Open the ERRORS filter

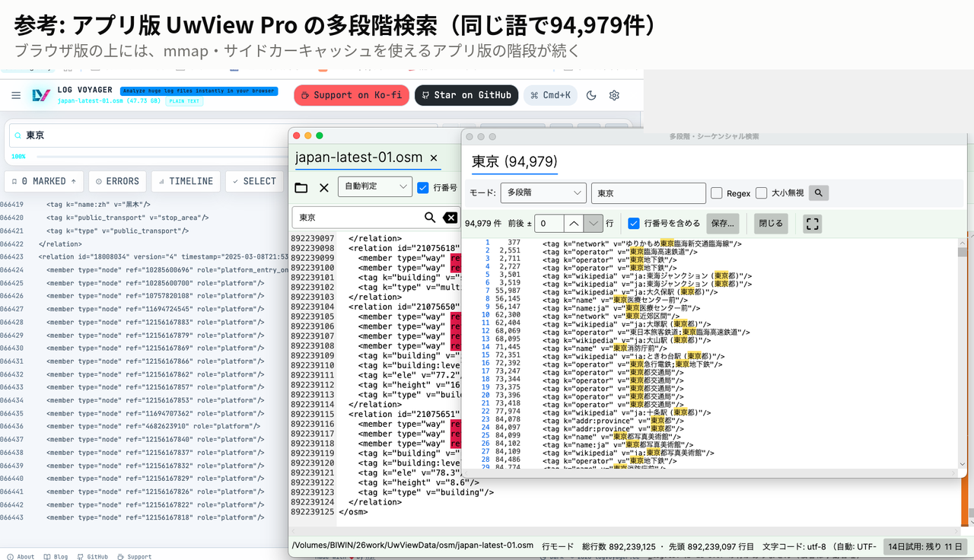pyautogui.click(x=117, y=181)
